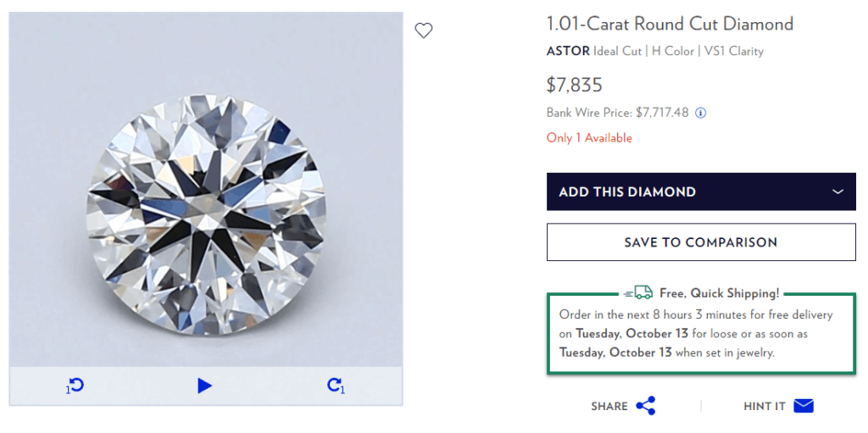The width and height of the screenshot is (868, 433).
Task: Click the shipping truck icon
Action: click(639, 293)
